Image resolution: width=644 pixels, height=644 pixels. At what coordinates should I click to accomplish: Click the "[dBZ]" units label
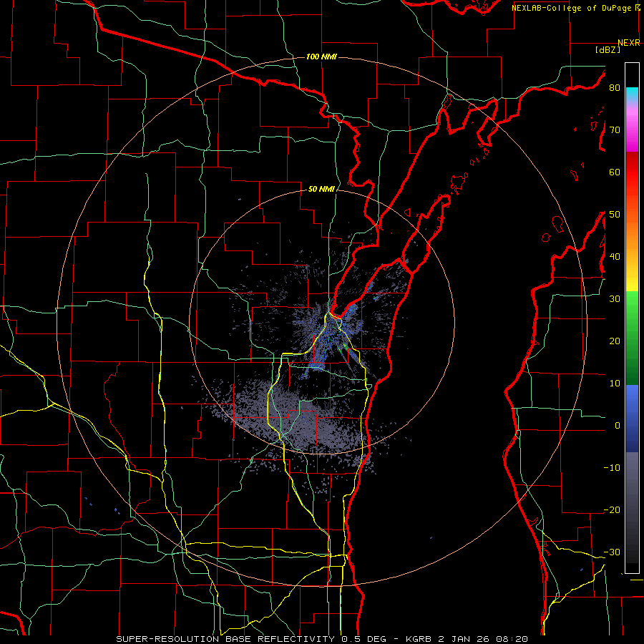pyautogui.click(x=608, y=49)
